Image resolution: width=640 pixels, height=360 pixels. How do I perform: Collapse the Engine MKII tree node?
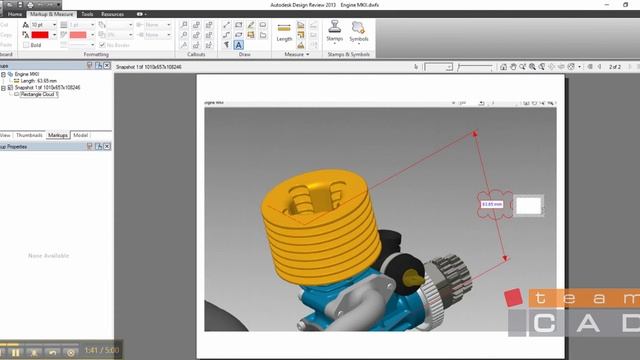point(3,74)
